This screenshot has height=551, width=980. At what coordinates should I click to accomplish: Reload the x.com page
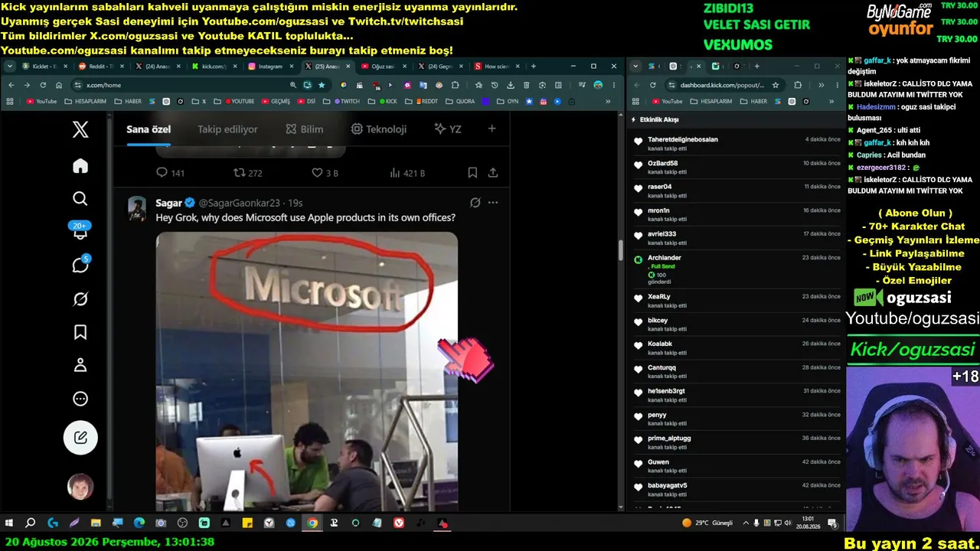pyautogui.click(x=43, y=85)
